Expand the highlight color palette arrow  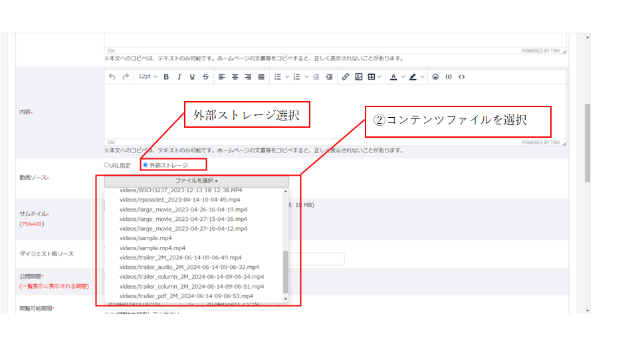422,77
